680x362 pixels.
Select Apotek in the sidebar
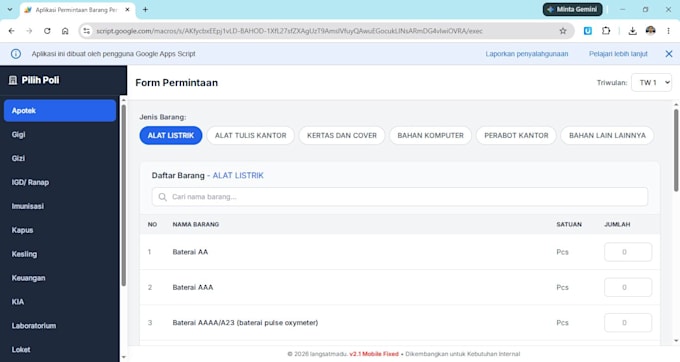[x=60, y=111]
